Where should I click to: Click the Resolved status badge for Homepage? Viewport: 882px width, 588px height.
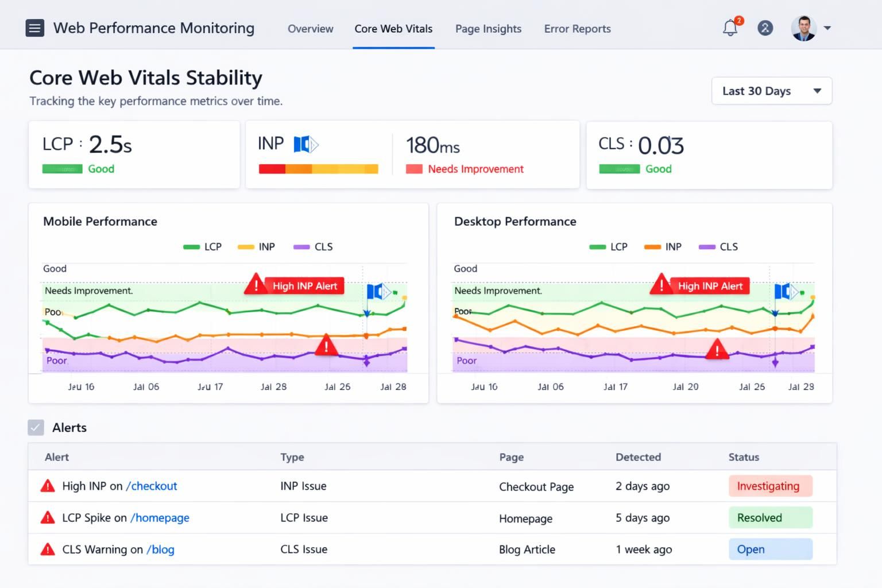coord(770,517)
